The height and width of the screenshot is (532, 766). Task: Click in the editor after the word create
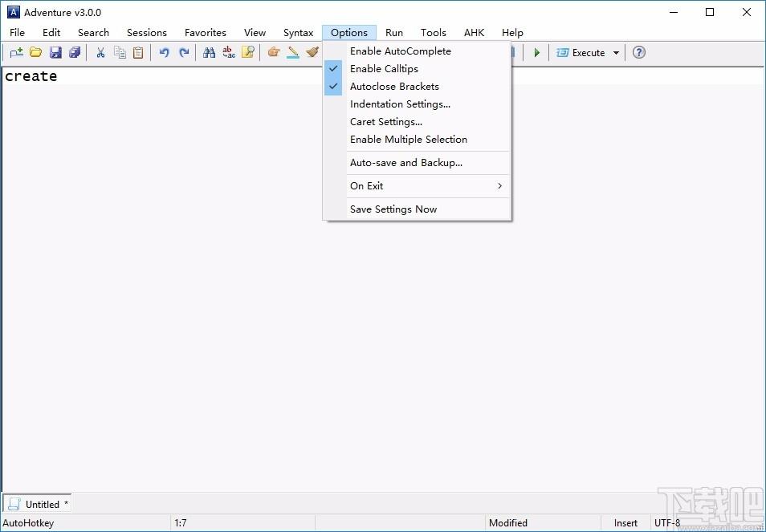59,76
